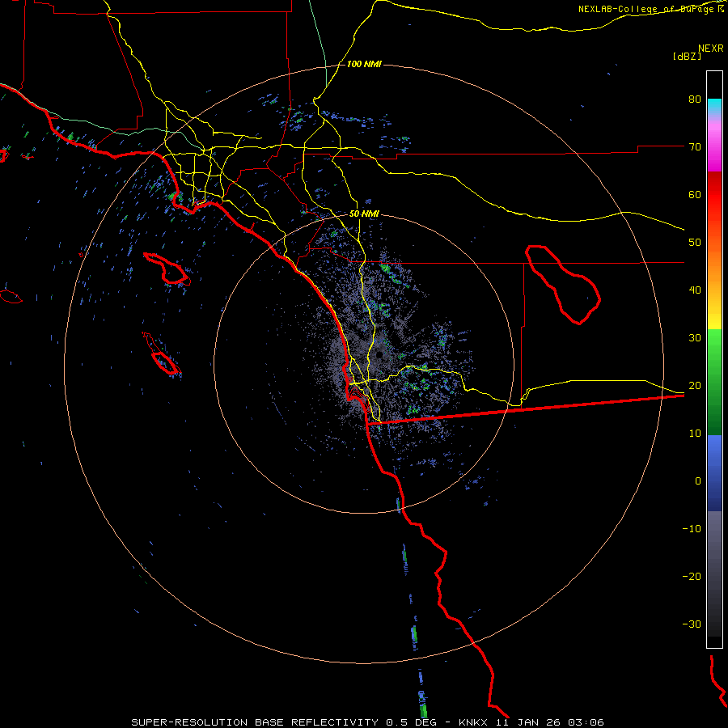
Task: Click the [dBZ] unit label
Action: tap(687, 56)
